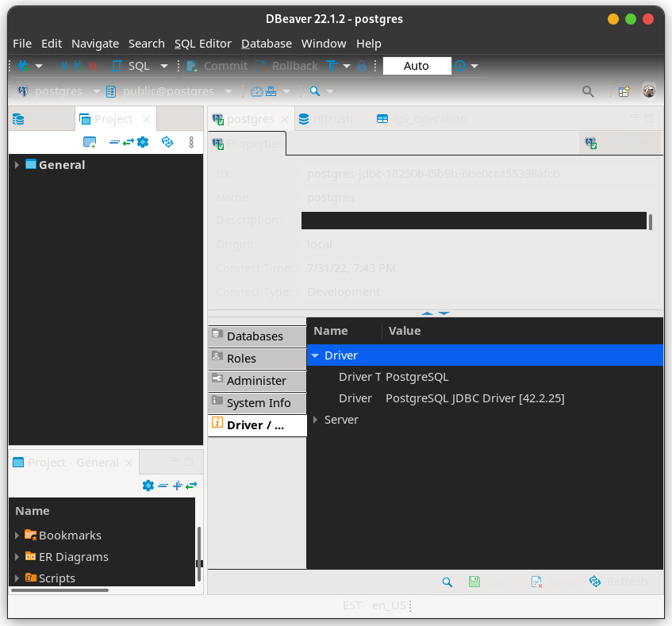Select the Databases side tab

(x=257, y=336)
